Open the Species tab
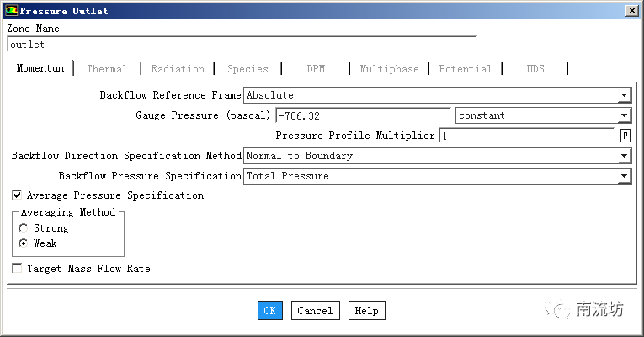Viewport: 644px width, 337px height. click(247, 68)
